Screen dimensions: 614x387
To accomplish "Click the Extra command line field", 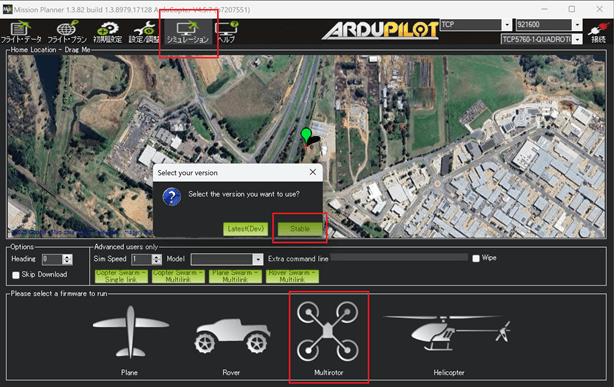I will [x=399, y=257].
